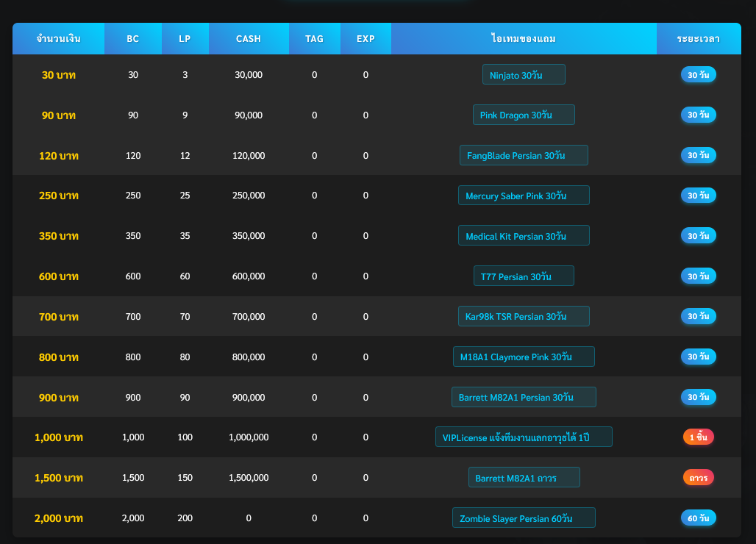Select the Pink Dragon 30วัน item tag
The height and width of the screenshot is (544, 756).
[x=524, y=115]
